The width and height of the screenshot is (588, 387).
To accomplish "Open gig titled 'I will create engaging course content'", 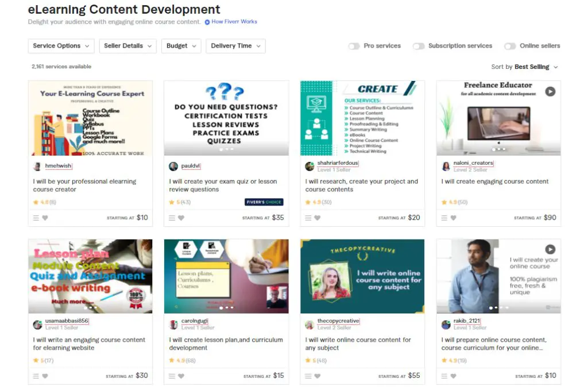I will [495, 181].
